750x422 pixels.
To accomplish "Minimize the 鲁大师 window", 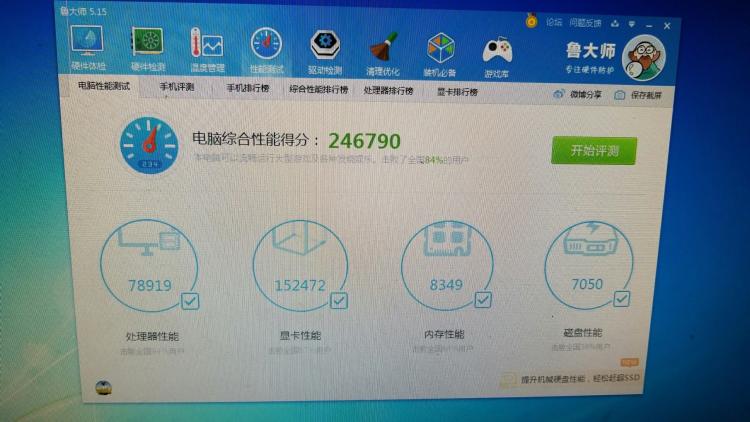I will [x=649, y=25].
